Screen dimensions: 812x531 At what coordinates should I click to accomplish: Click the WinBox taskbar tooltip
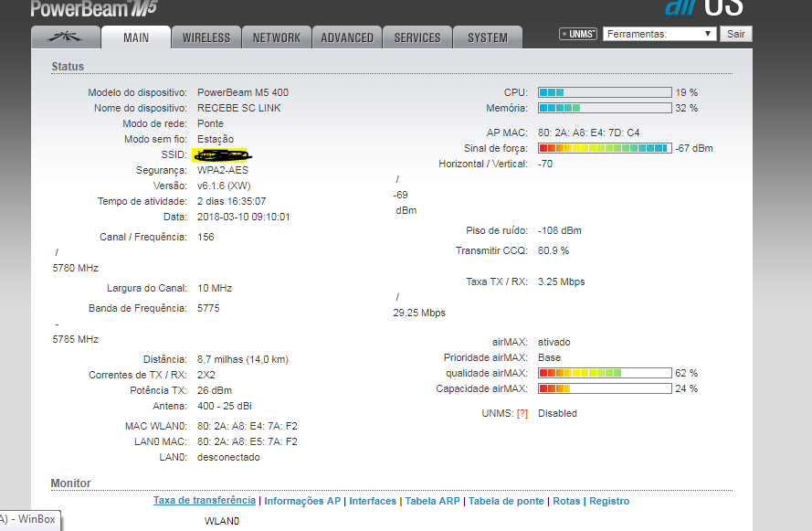tap(30, 520)
